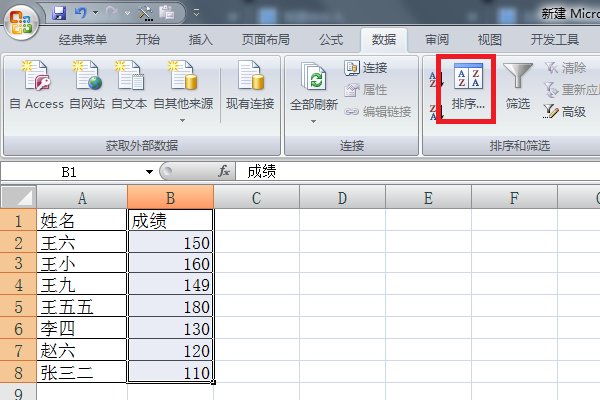Click the fx insert function icon
The image size is (600, 400).
pos(224,171)
